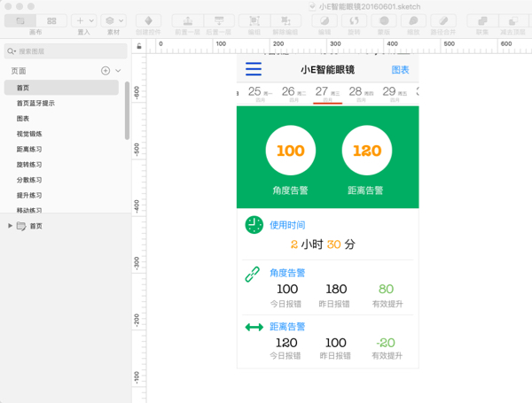Click the ruler lock icon
The height and width of the screenshot is (403, 532).
click(x=140, y=46)
